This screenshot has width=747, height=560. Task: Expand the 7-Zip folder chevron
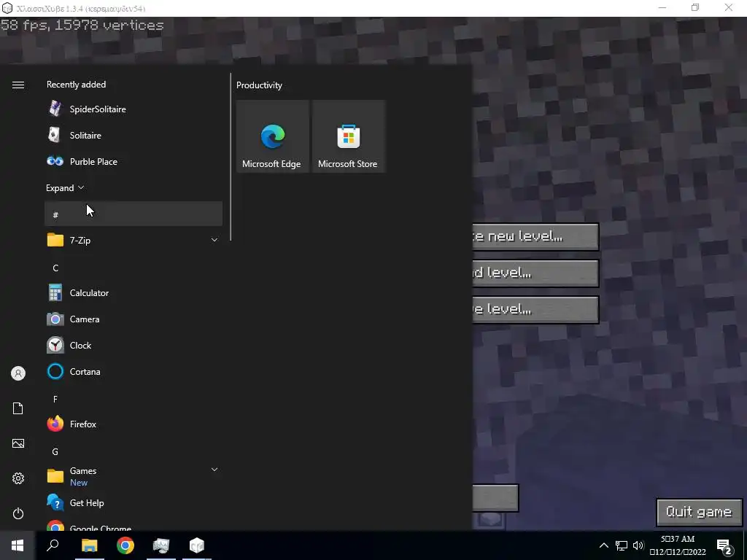tap(214, 240)
